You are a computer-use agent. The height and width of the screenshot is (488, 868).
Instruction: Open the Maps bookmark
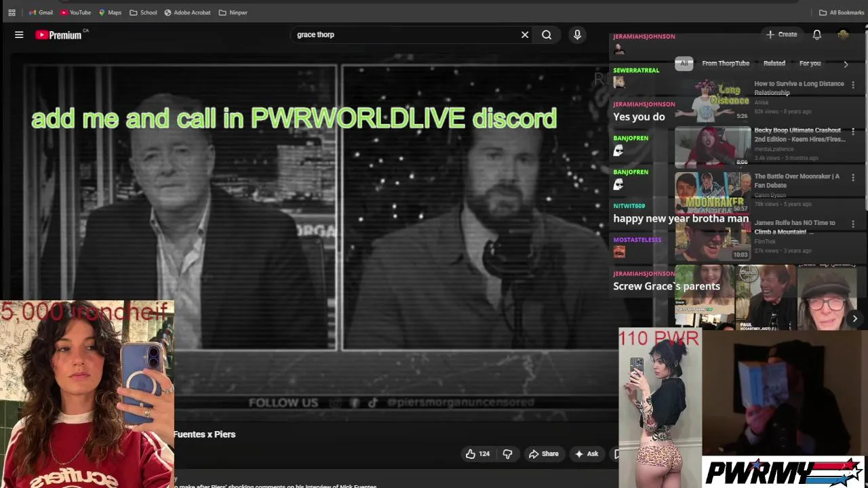coord(110,12)
